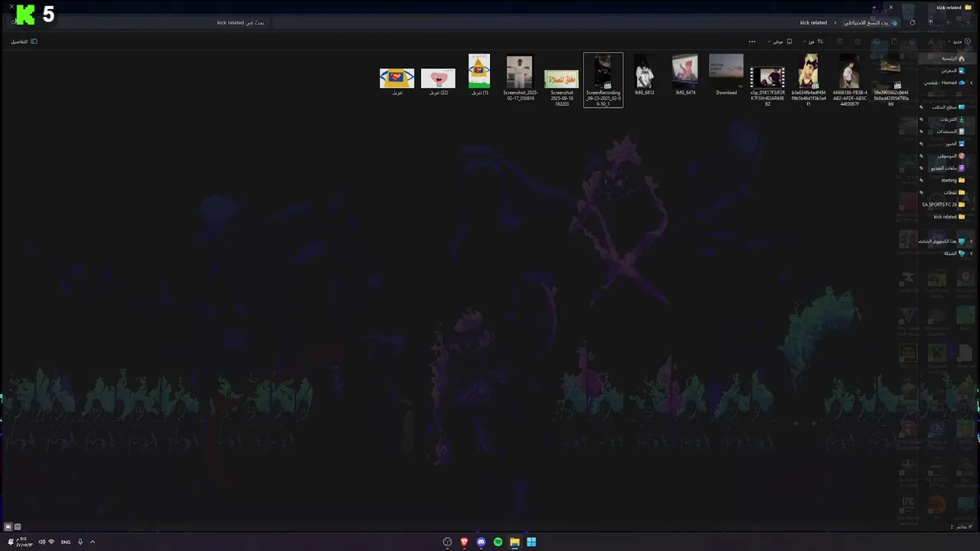Open the Sort (فرز) dropdown

[814, 41]
